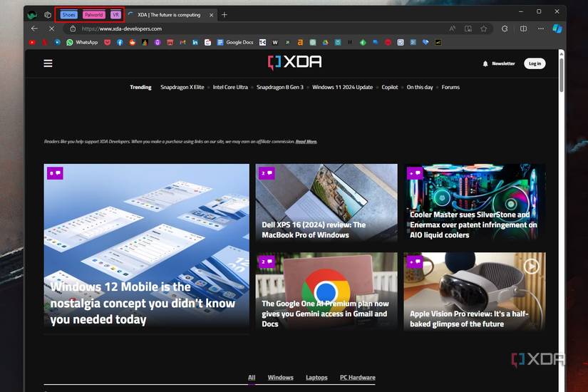Select the XDA The future is computing tab
Image resolution: width=588 pixels, height=392 pixels.
[x=170, y=15]
